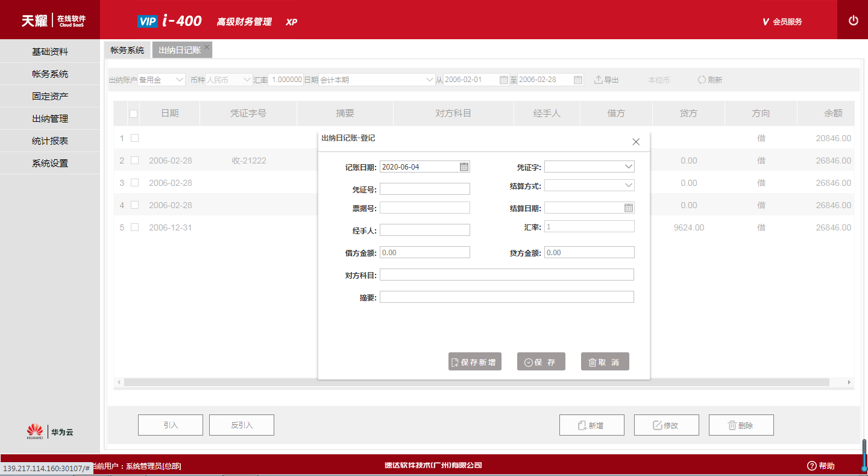Click the 导出 export icon
This screenshot has height=476, width=868.
pyautogui.click(x=599, y=80)
